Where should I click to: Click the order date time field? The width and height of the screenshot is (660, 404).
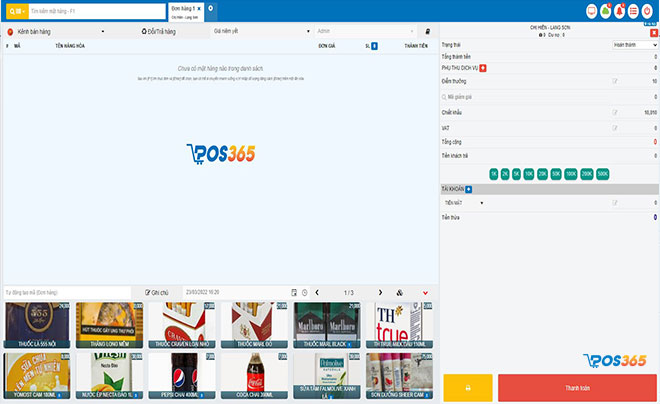click(x=235, y=292)
